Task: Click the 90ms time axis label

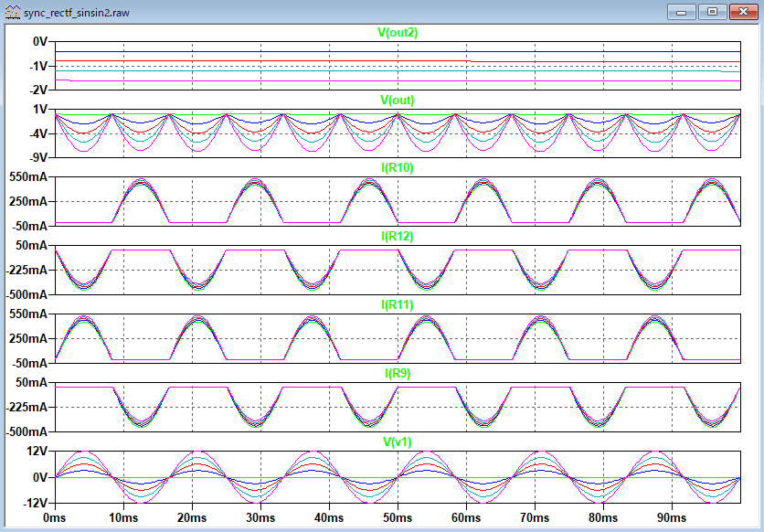Action: [x=672, y=516]
